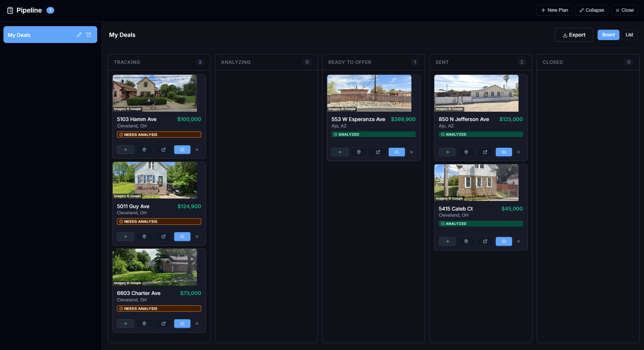Viewport: 644px width, 350px height.
Task: Switch view to List mode
Action: click(629, 34)
